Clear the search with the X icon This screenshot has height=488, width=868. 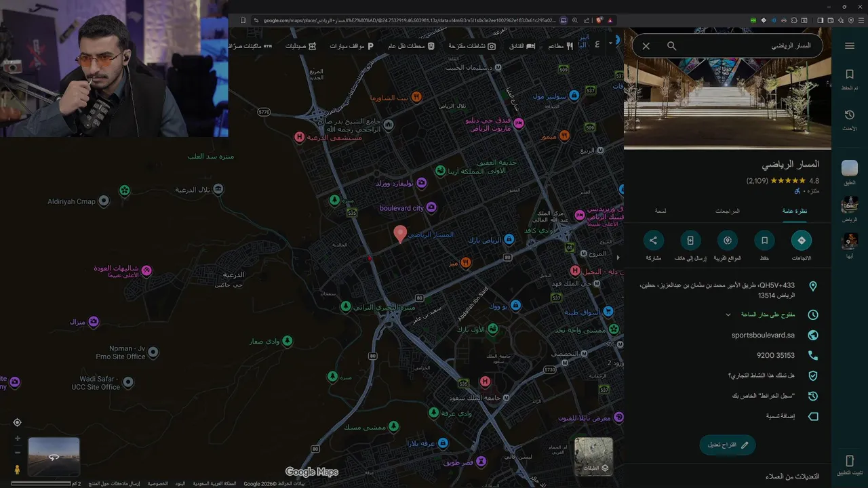pyautogui.click(x=646, y=46)
